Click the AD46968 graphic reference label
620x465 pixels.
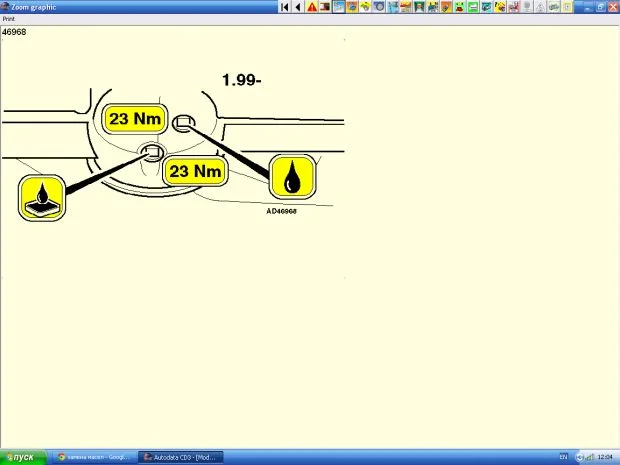pos(281,211)
